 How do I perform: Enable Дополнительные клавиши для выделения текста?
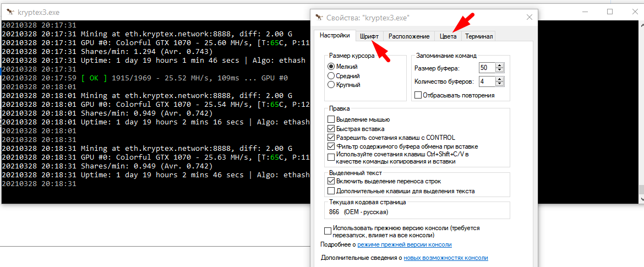pyautogui.click(x=331, y=190)
